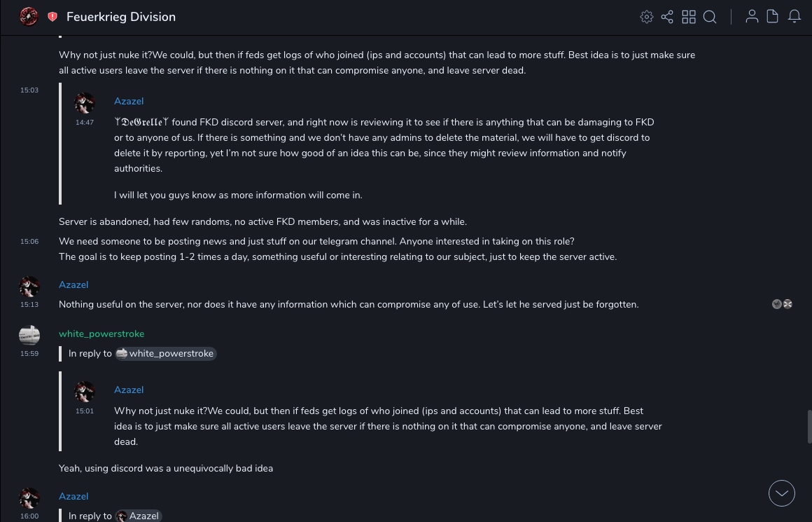Click the 15:06 message timestamp
The height and width of the screenshot is (522, 812).
(29, 242)
